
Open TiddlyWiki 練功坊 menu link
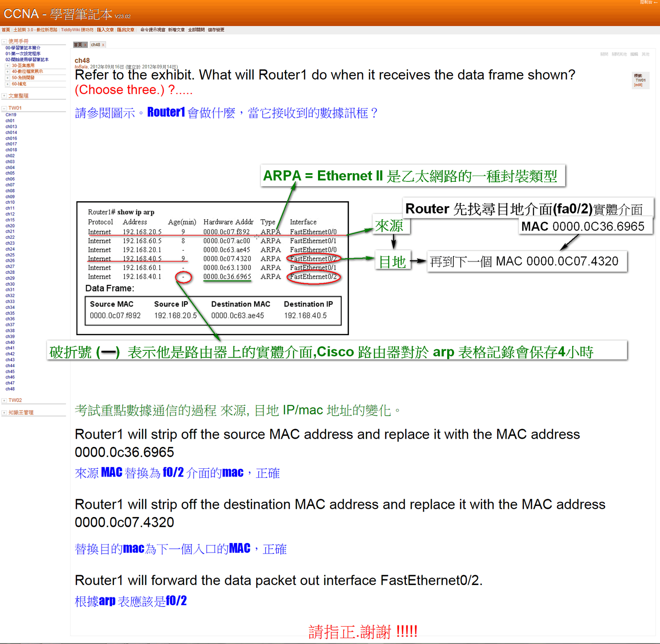pos(77,30)
